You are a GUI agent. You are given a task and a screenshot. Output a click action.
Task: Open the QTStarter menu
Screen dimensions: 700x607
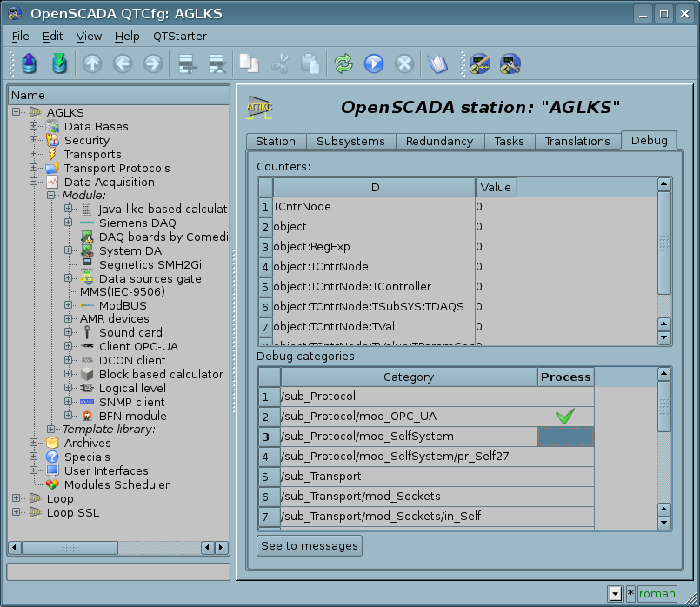pyautogui.click(x=180, y=36)
